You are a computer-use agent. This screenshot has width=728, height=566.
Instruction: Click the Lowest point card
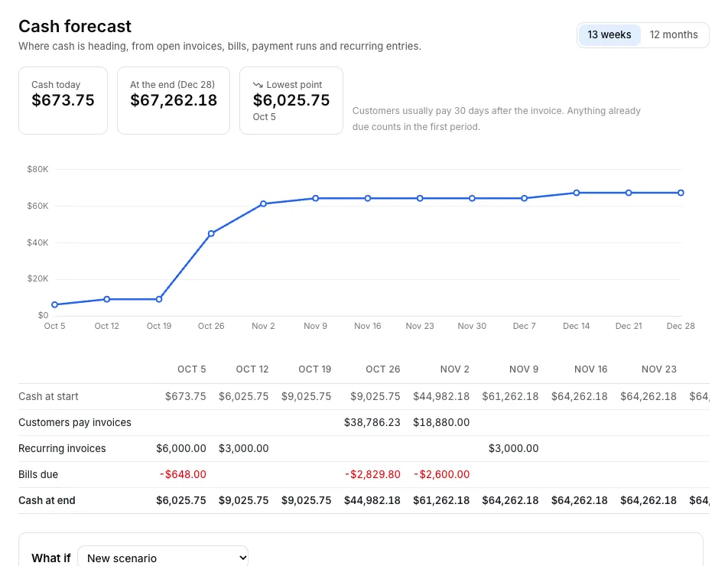(291, 100)
